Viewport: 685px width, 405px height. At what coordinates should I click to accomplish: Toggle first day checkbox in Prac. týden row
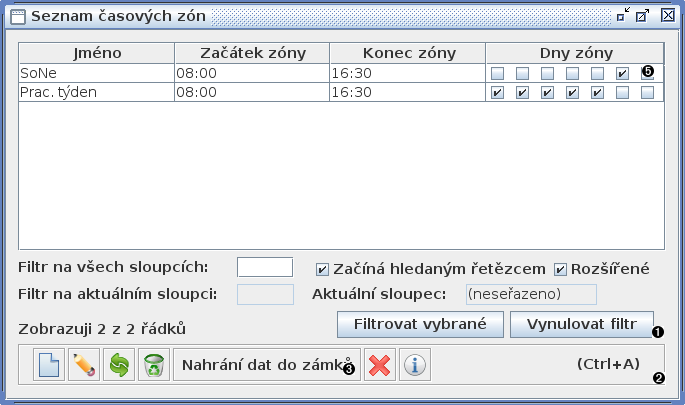[x=497, y=93]
